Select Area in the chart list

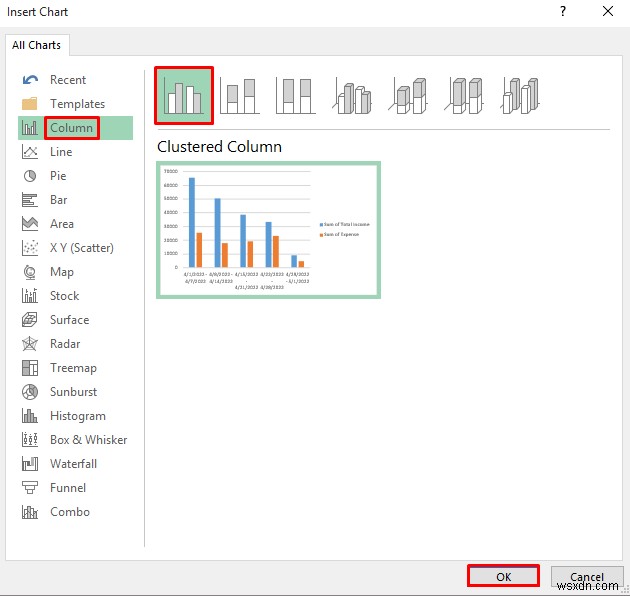click(62, 224)
